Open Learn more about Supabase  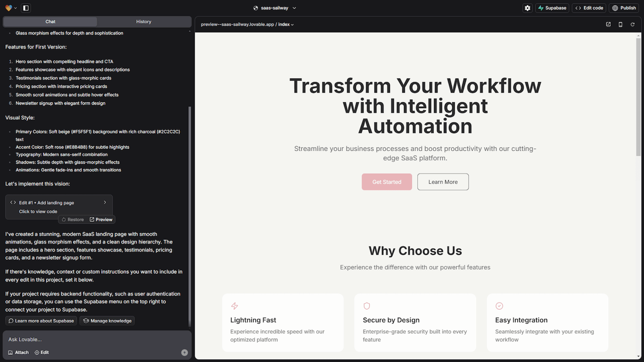41,321
